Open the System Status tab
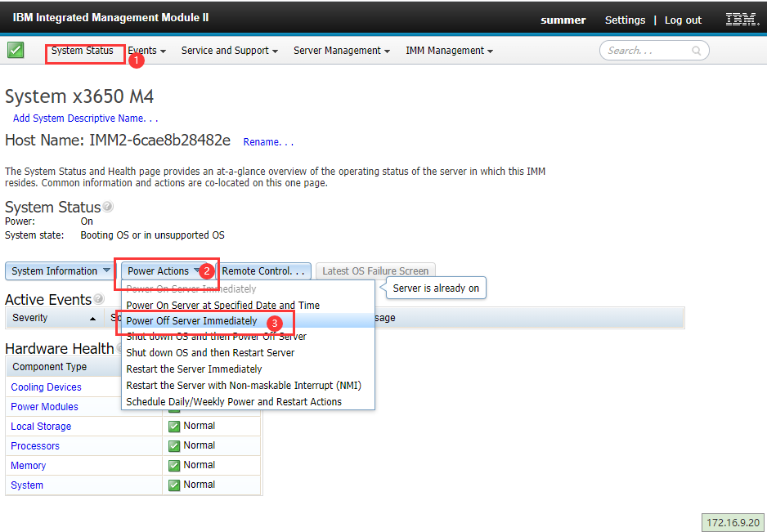767x532 pixels. tap(82, 51)
